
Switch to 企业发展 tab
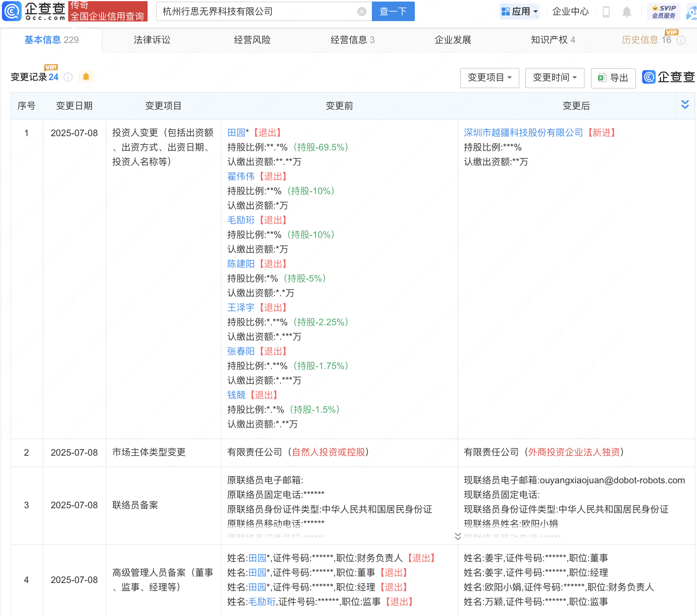453,40
